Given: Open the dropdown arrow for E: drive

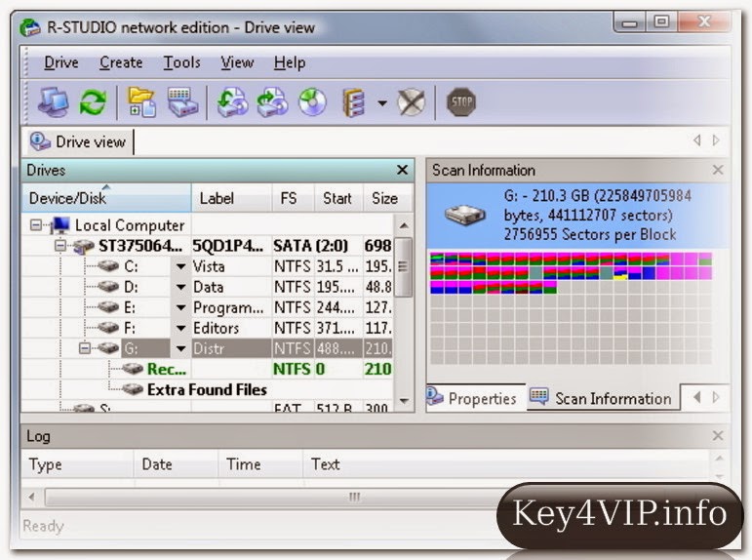Looking at the screenshot, I should [180, 307].
